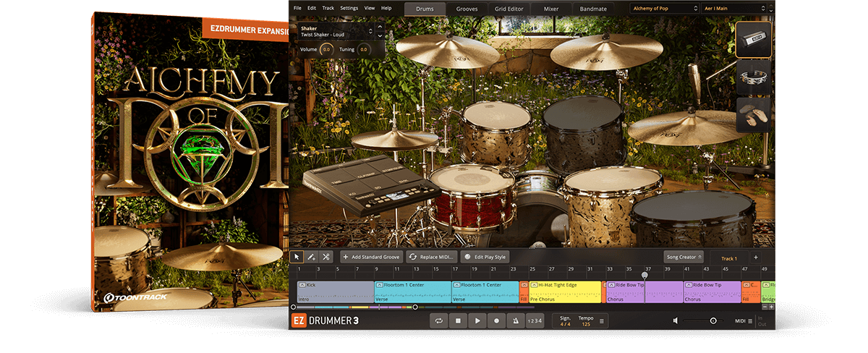Viewport: 868px width, 353px height.
Task: Click the Play transport button
Action: (x=477, y=320)
